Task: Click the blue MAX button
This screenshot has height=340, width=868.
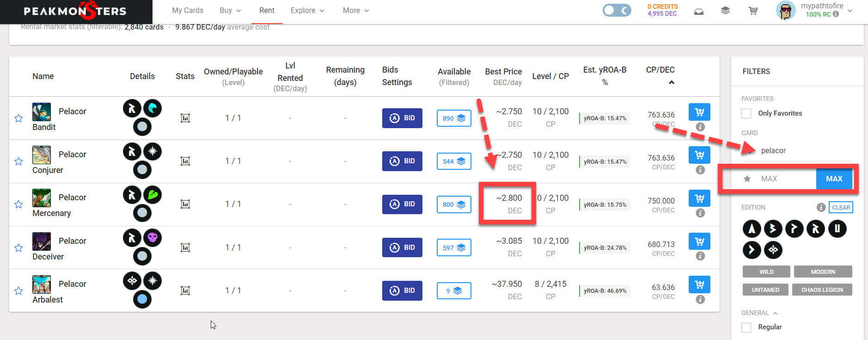Action: click(x=834, y=179)
